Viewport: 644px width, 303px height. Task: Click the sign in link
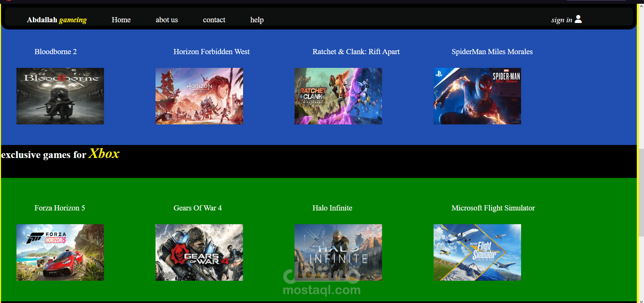561,20
